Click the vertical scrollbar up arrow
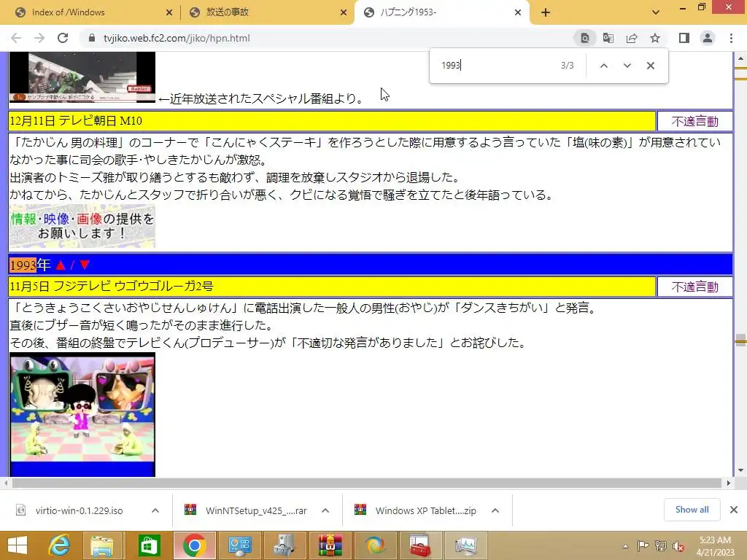 click(x=740, y=58)
